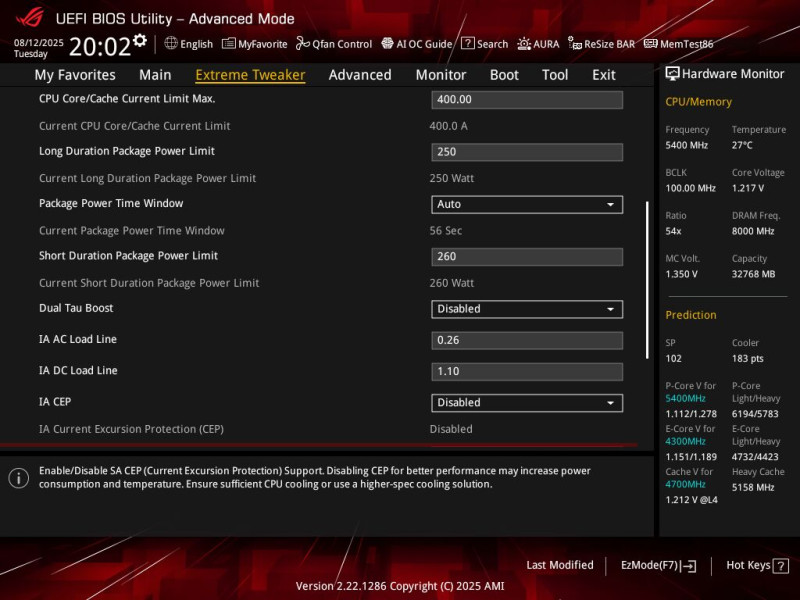This screenshot has height=600, width=800.
Task: Click '260 Watt' current value
Action: pos(452,283)
